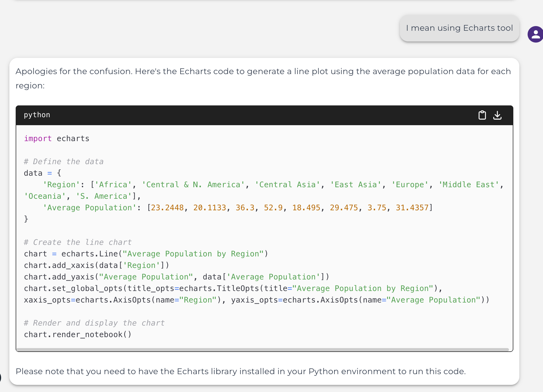Click the line "import echarts"

click(x=56, y=138)
